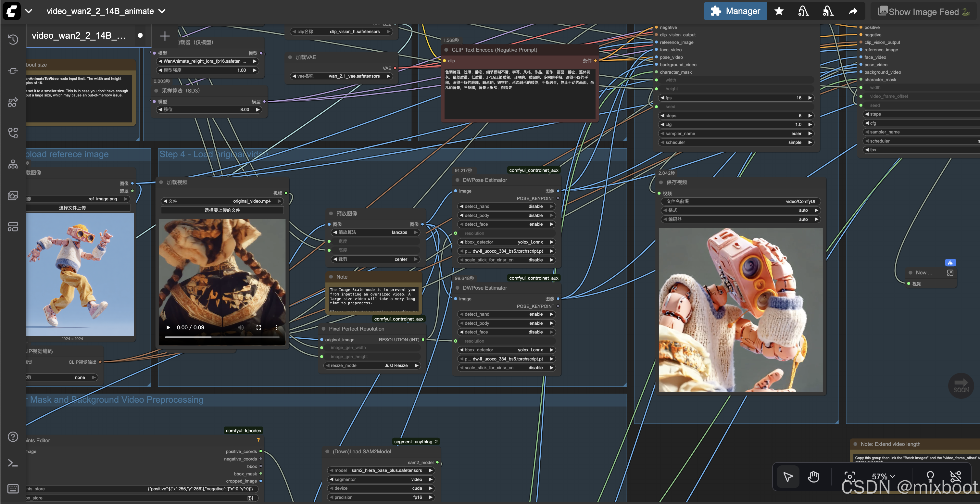Click the star favorite icon in the top bar
The height and width of the screenshot is (504, 980).
coord(779,11)
